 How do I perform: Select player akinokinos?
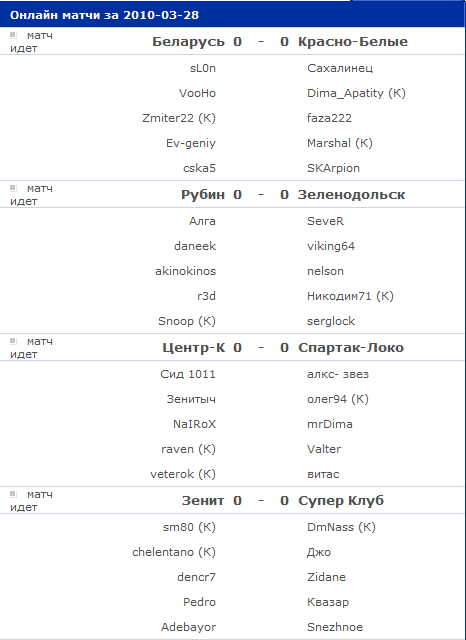(185, 271)
